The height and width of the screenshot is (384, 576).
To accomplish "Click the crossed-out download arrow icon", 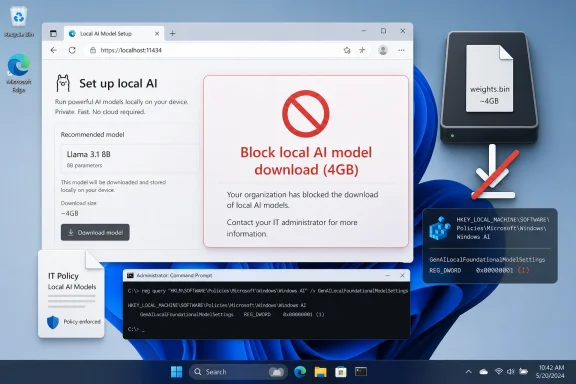I will (494, 172).
